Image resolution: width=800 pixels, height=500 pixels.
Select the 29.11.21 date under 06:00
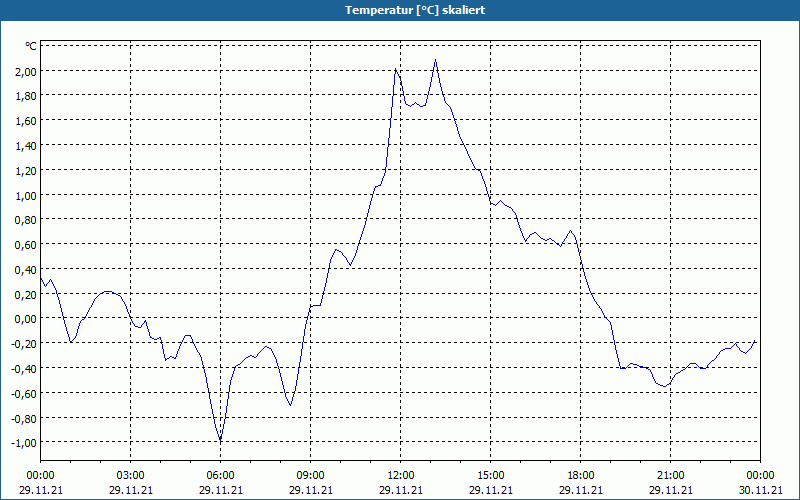click(220, 490)
